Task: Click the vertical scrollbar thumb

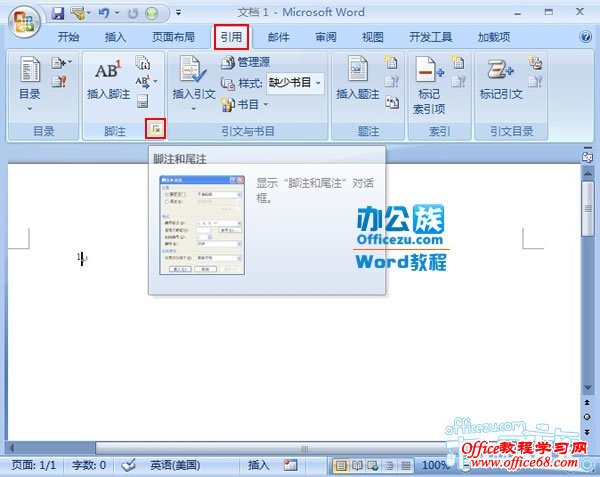Action: coord(587,209)
